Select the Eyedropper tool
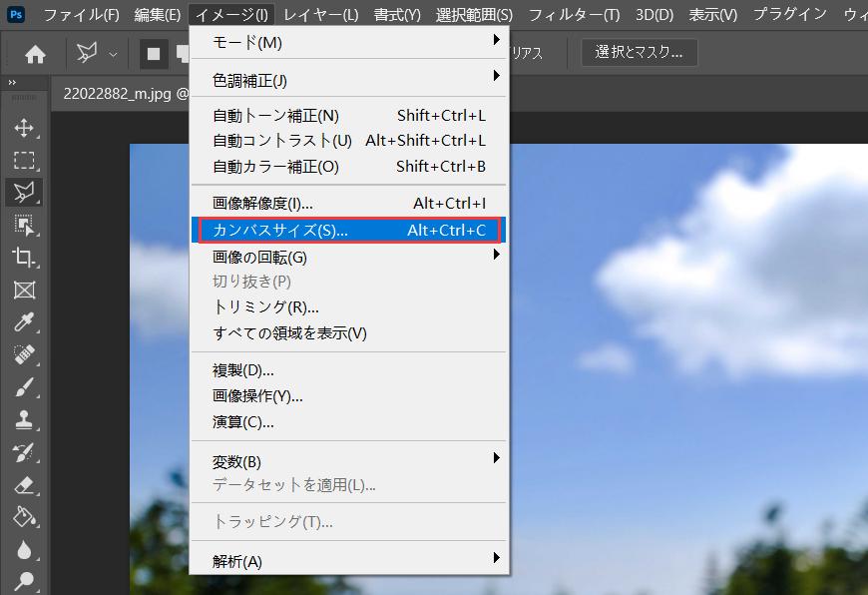 (24, 322)
